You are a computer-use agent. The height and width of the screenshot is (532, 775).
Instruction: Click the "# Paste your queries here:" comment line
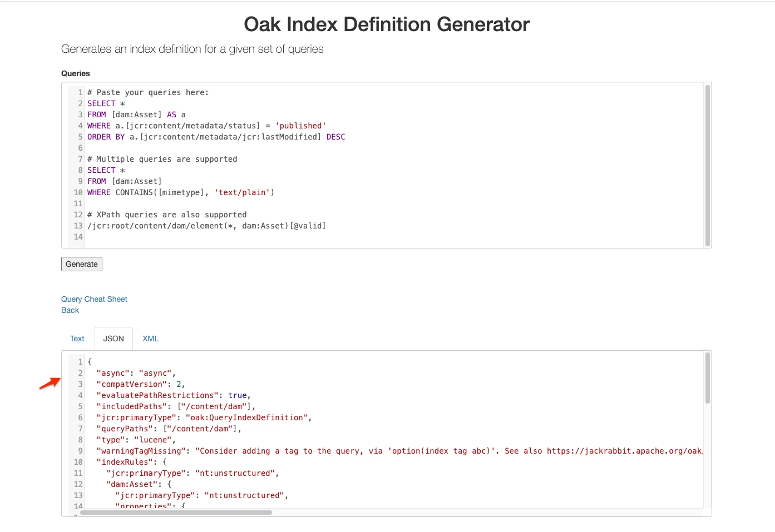pyautogui.click(x=148, y=92)
